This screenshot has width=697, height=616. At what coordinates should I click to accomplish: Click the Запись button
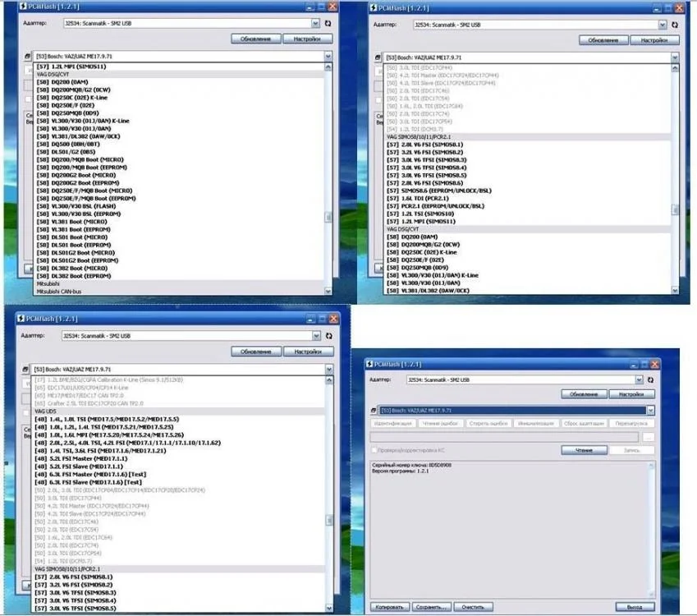(x=631, y=450)
